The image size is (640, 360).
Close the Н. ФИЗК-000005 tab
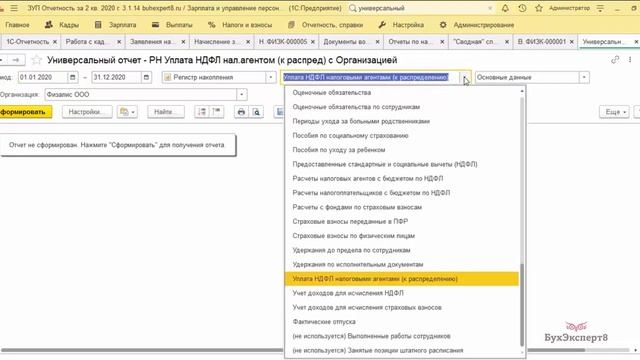click(x=313, y=42)
